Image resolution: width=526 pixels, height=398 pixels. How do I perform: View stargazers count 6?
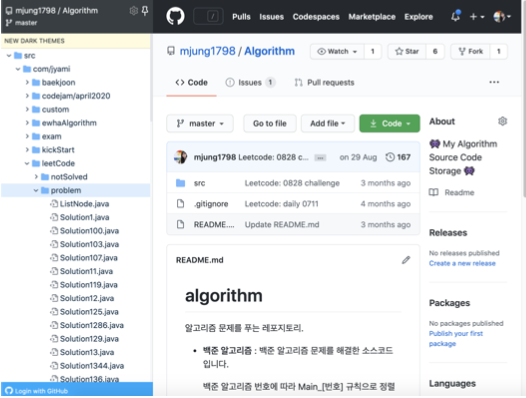point(435,51)
